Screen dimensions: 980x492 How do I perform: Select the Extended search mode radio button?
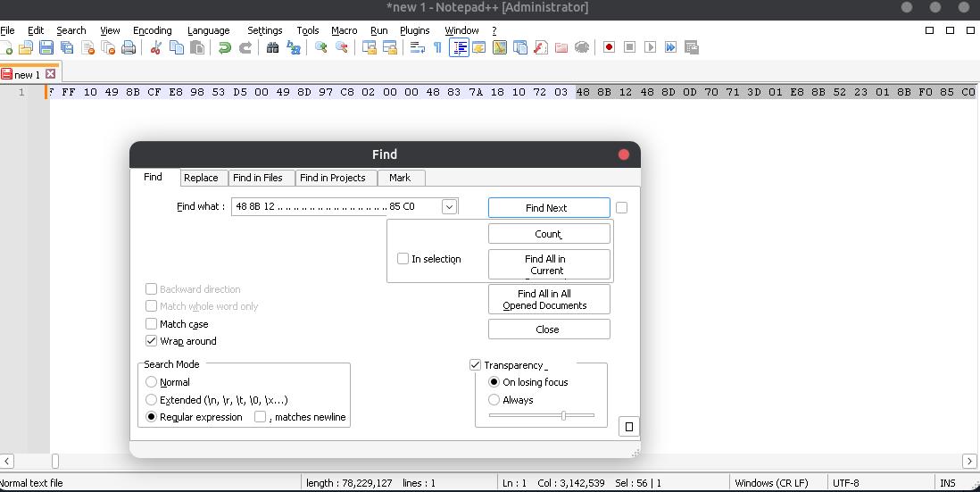tap(151, 399)
